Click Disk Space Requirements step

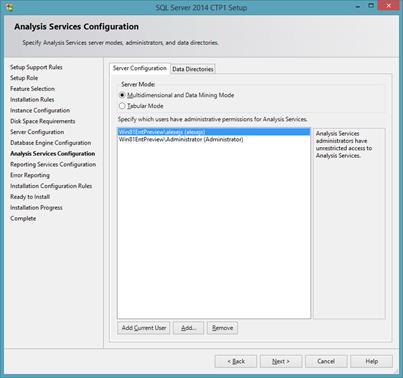[x=43, y=121]
